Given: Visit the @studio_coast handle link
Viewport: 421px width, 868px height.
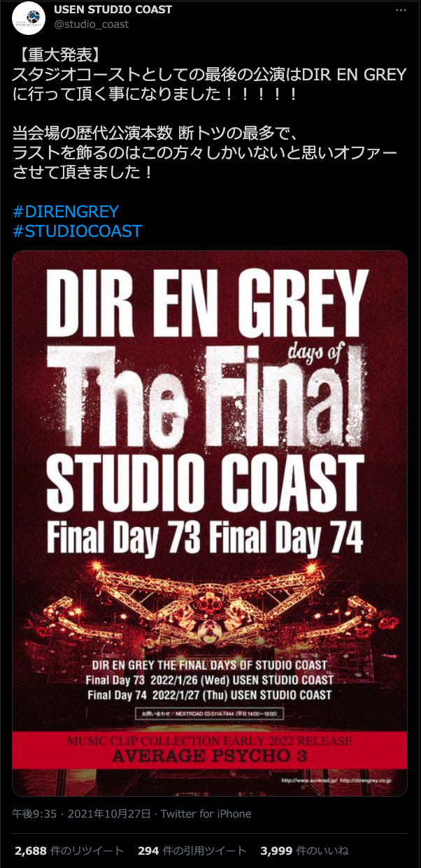Looking at the screenshot, I should click(91, 24).
